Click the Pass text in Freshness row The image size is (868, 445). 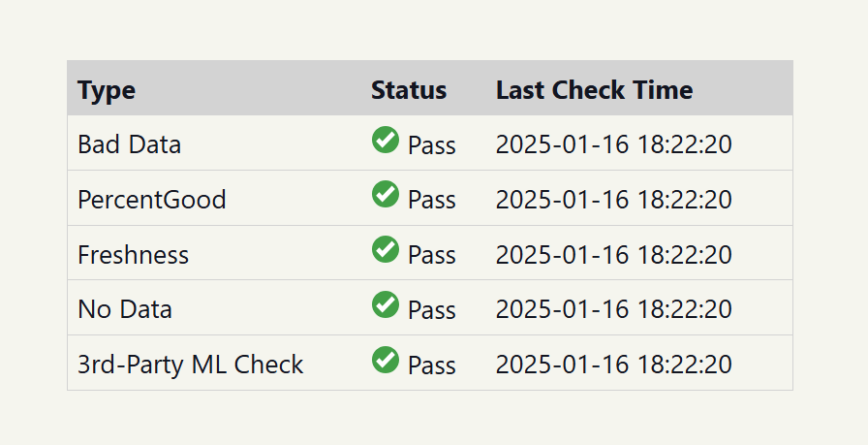[x=432, y=255]
